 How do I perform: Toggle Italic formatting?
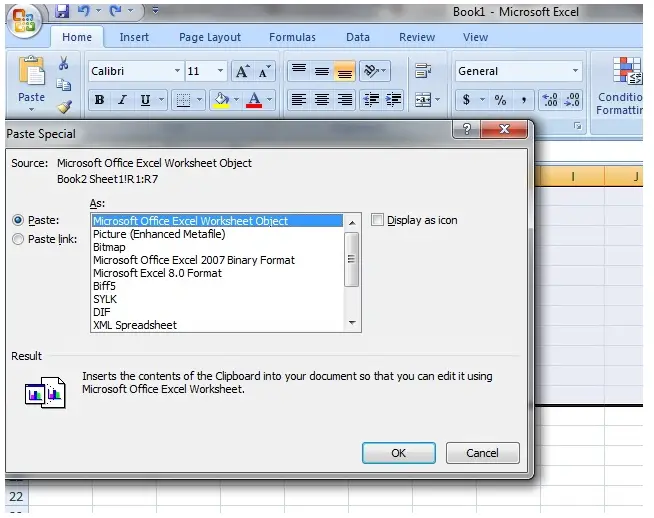coord(122,100)
